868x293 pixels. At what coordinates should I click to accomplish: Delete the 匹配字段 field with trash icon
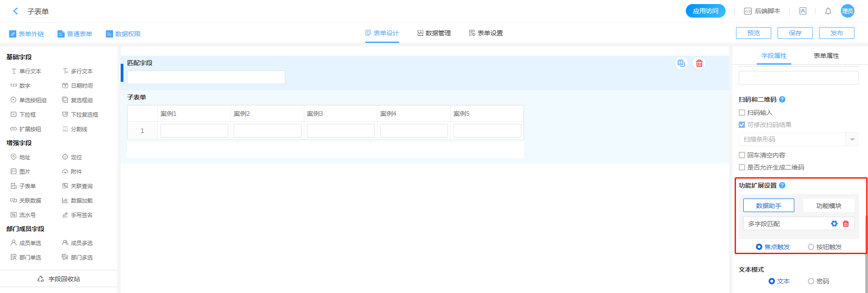pos(699,63)
